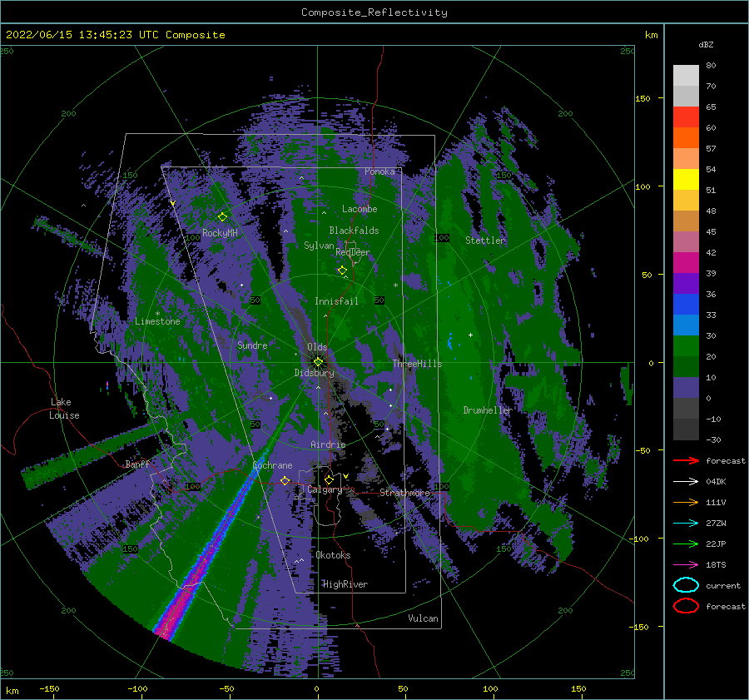Click the 04DK legend text
Screen dimensions: 749x700
716,481
